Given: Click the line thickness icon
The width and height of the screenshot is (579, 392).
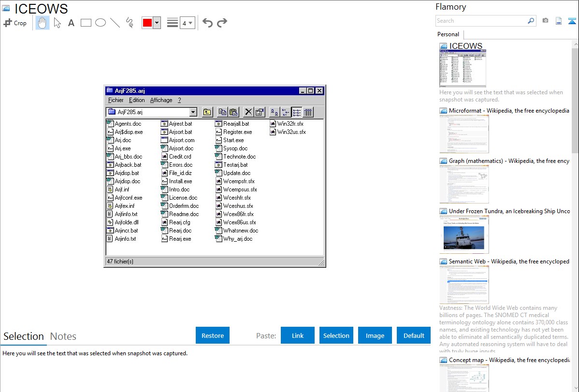Looking at the screenshot, I should [x=173, y=23].
